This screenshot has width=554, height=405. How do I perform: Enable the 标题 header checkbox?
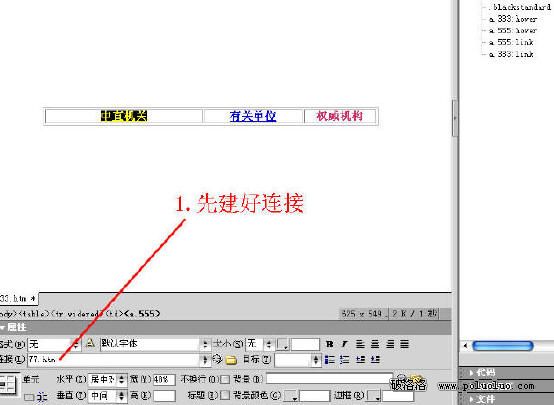(224, 395)
